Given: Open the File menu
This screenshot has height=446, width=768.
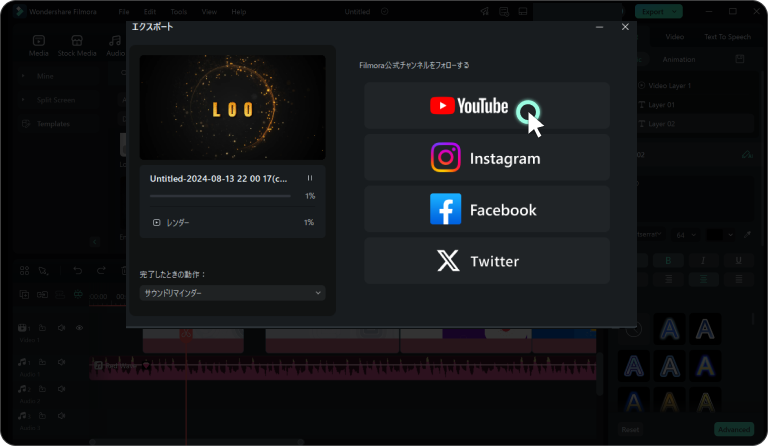Looking at the screenshot, I should coord(124,12).
